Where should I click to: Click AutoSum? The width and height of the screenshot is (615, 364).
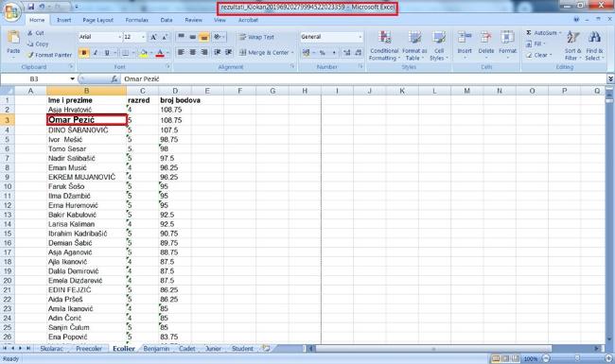point(544,33)
